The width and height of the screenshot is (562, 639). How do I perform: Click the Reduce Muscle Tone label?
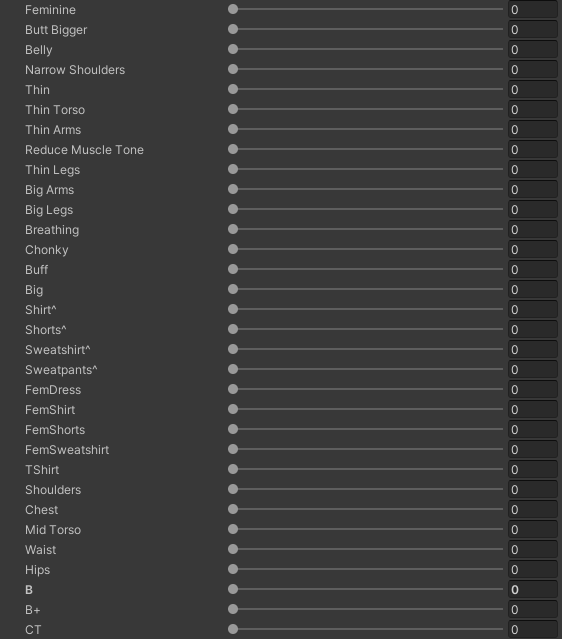[x=84, y=150]
